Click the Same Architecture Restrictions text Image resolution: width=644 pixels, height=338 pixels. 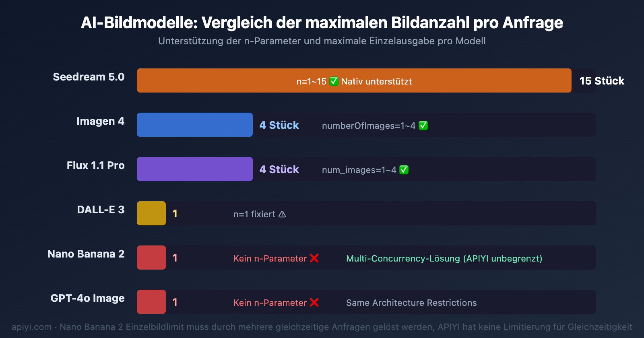[x=411, y=303]
